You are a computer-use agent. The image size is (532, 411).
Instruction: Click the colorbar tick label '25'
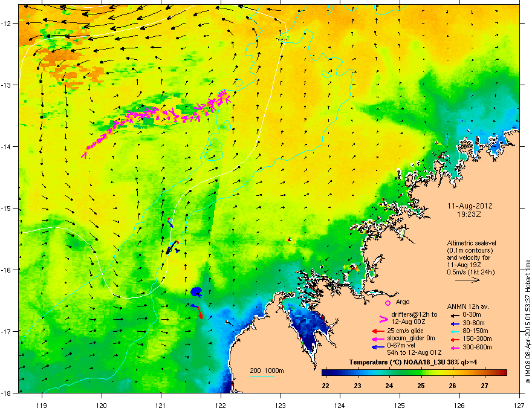(421, 386)
